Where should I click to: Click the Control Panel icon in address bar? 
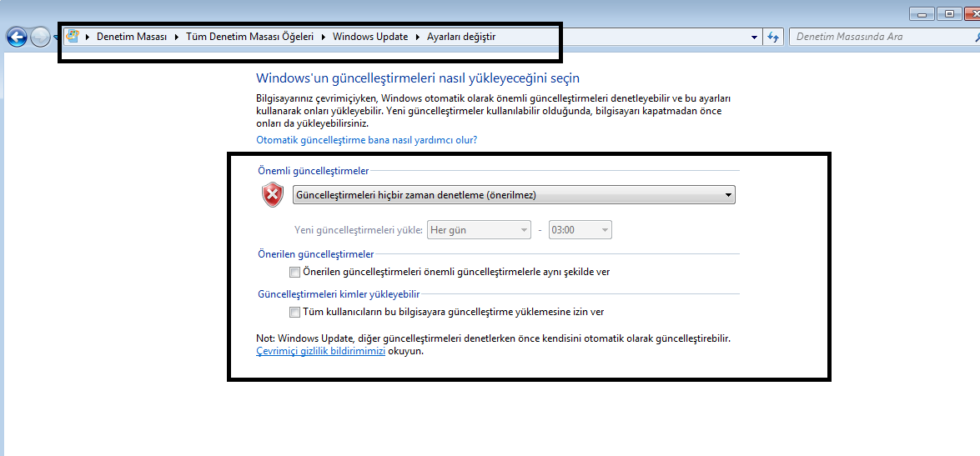coord(73,37)
